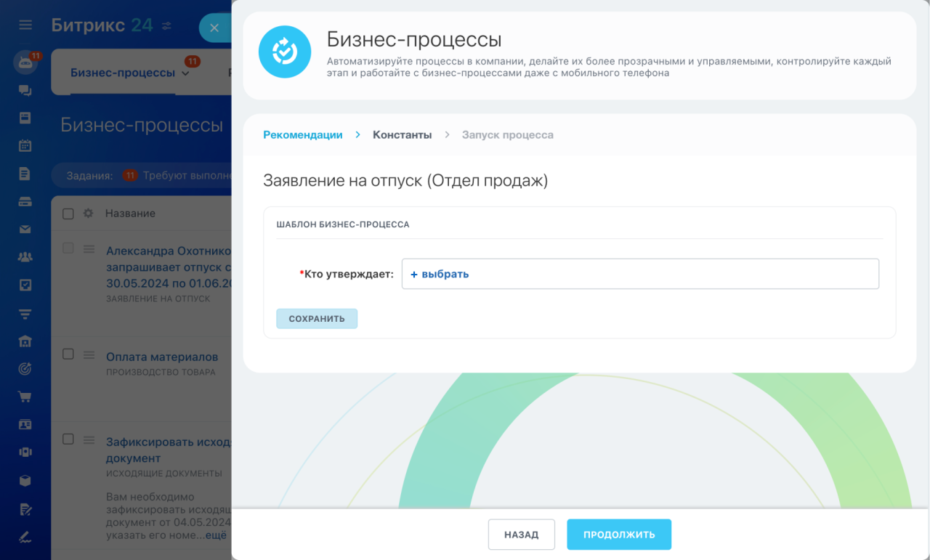
Task: Check the Александра Охотникова row checkbox
Action: pyautogui.click(x=68, y=248)
